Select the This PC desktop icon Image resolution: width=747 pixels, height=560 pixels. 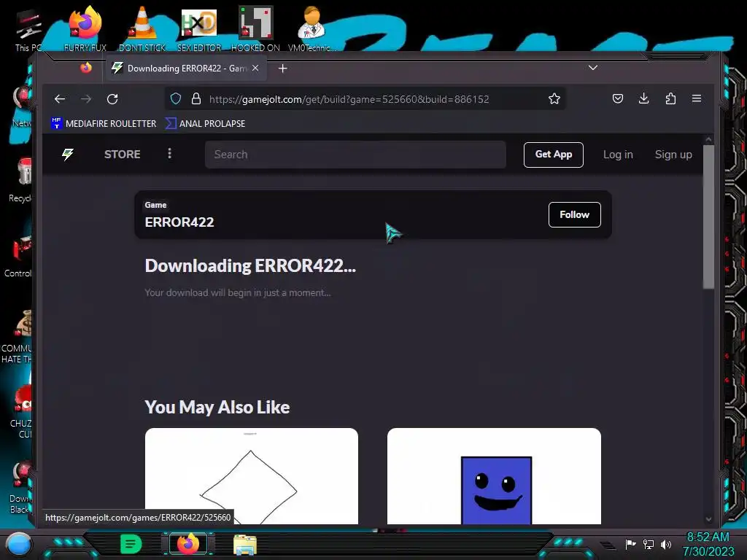coord(28,29)
